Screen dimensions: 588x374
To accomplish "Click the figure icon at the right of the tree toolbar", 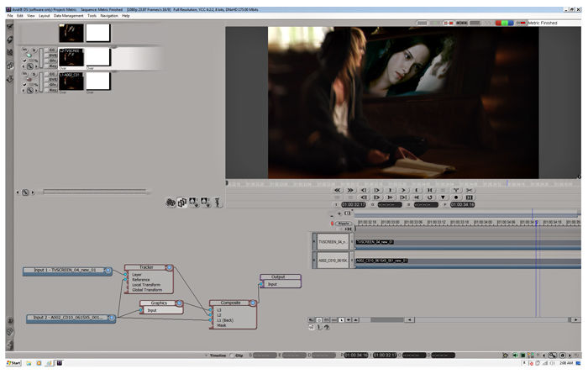I will coord(217,203).
